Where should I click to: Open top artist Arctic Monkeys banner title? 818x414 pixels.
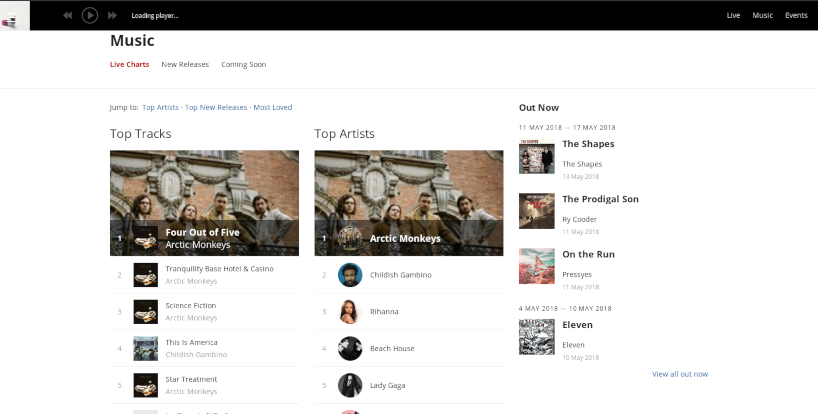[x=405, y=238]
